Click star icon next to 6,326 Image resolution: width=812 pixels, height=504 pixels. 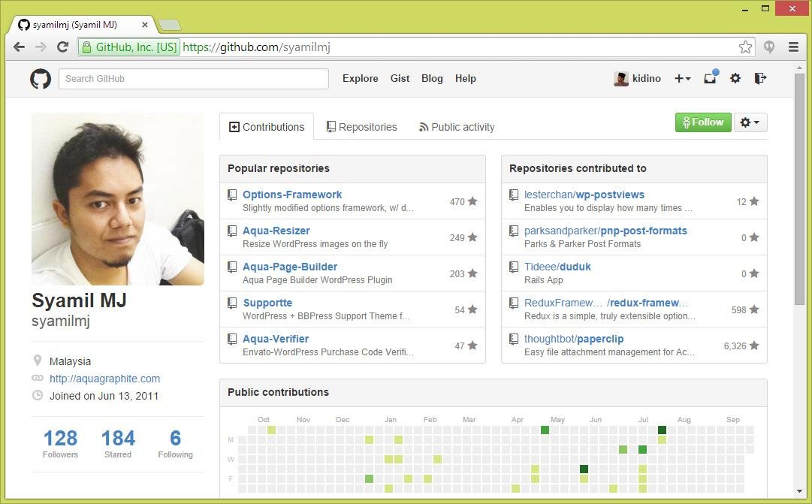[x=754, y=346]
